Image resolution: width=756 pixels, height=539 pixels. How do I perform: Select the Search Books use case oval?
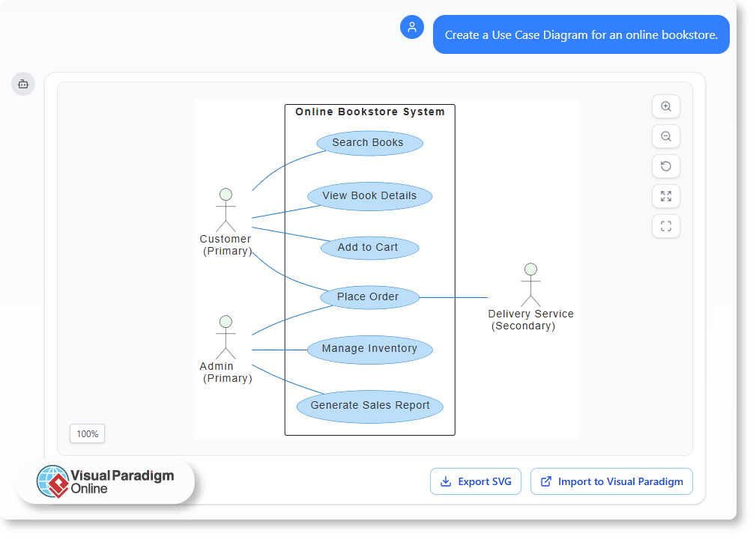[x=369, y=142]
